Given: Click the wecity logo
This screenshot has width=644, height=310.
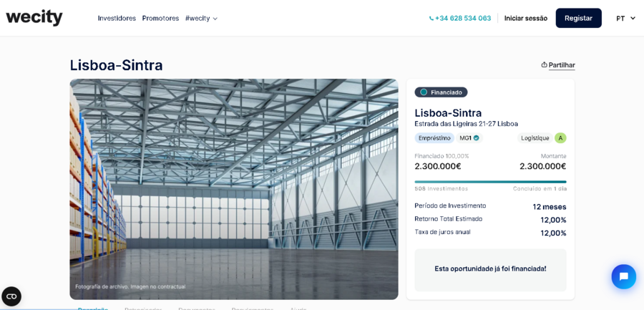Looking at the screenshot, I should pyautogui.click(x=34, y=18).
